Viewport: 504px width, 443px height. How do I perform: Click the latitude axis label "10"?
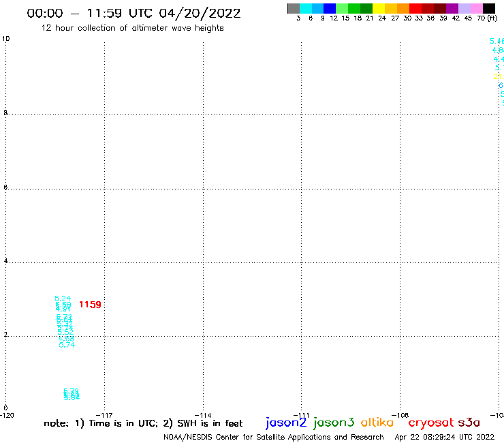[6, 39]
